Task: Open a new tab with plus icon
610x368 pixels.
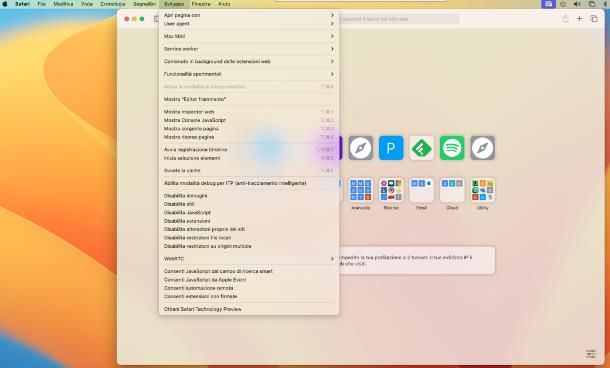Action: click(x=579, y=19)
